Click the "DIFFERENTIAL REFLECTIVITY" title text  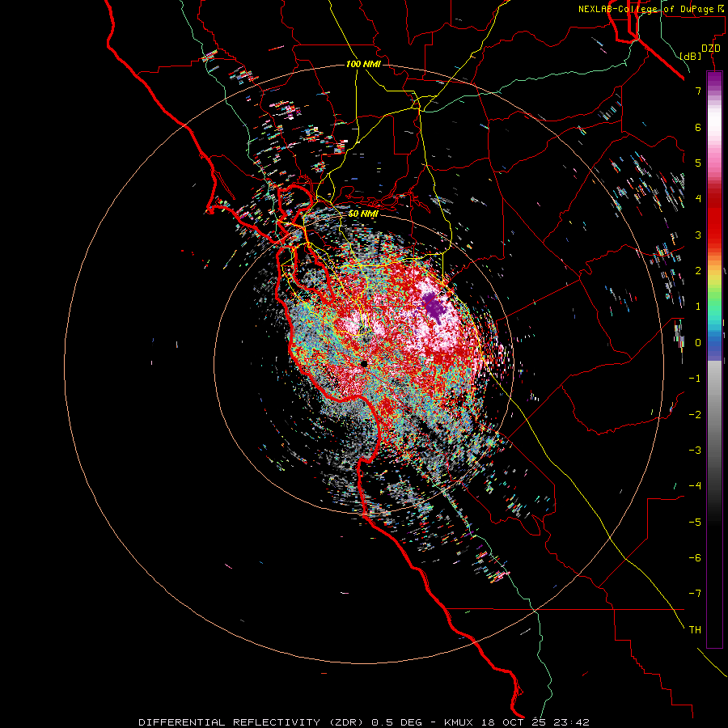click(230, 722)
